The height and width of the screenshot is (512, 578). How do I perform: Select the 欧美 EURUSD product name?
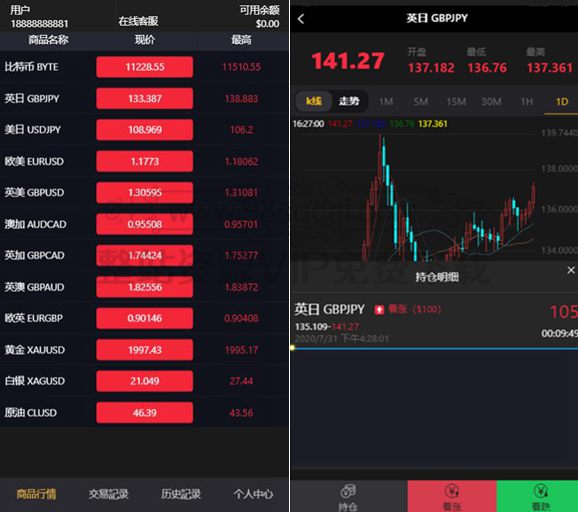tap(34, 161)
